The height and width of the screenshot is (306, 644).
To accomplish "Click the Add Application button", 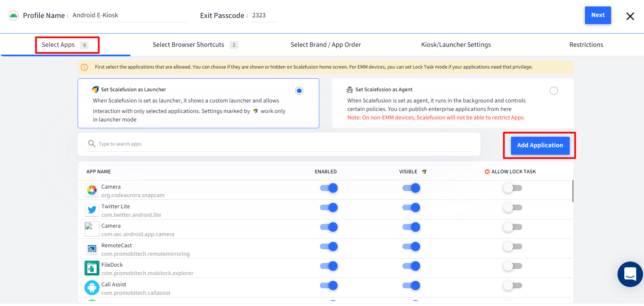I will coord(540,146).
